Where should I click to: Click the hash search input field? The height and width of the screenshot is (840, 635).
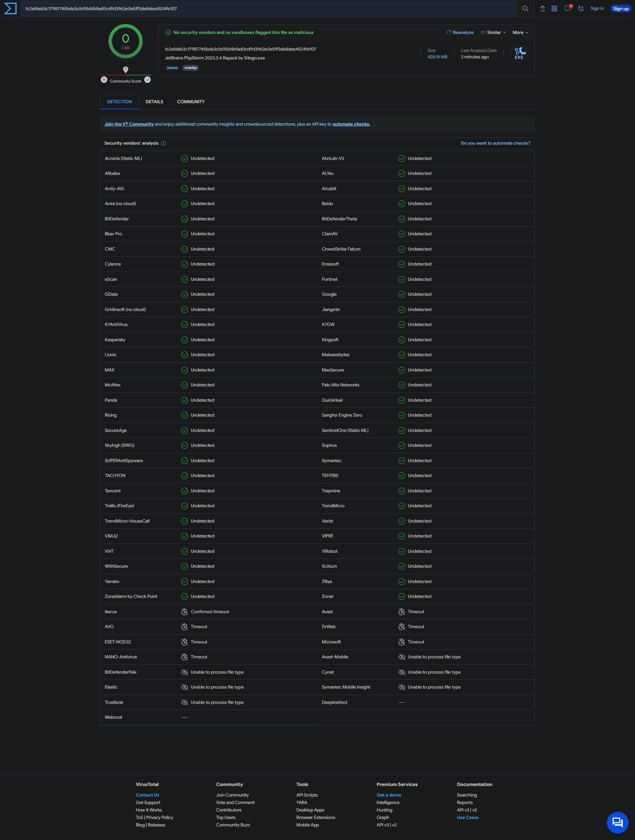[x=266, y=8]
